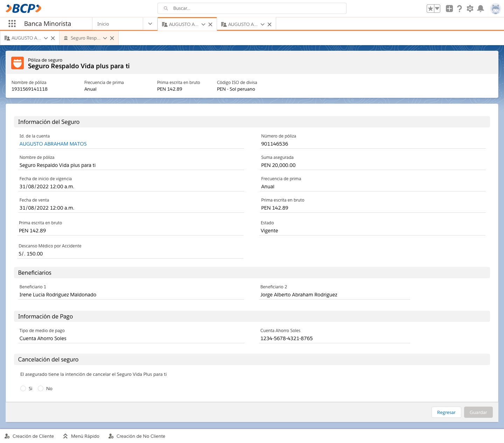Open the notifications bell icon
Screen dimensions: 504x443
pos(481,9)
